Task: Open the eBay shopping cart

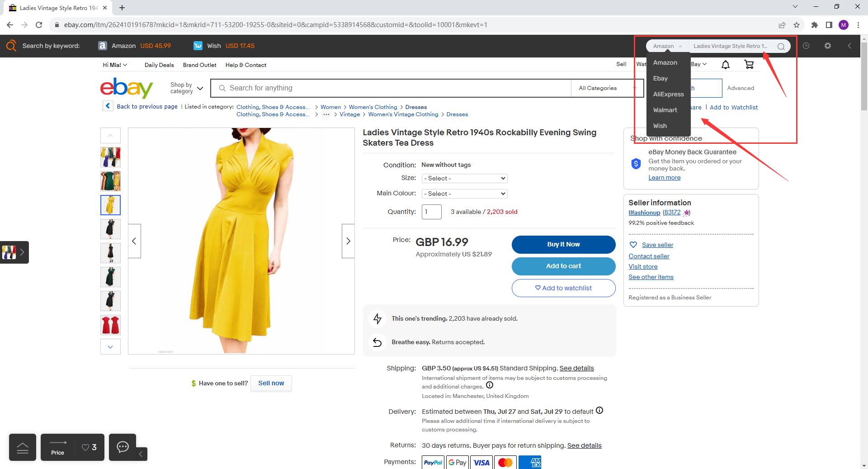Action: [x=749, y=65]
